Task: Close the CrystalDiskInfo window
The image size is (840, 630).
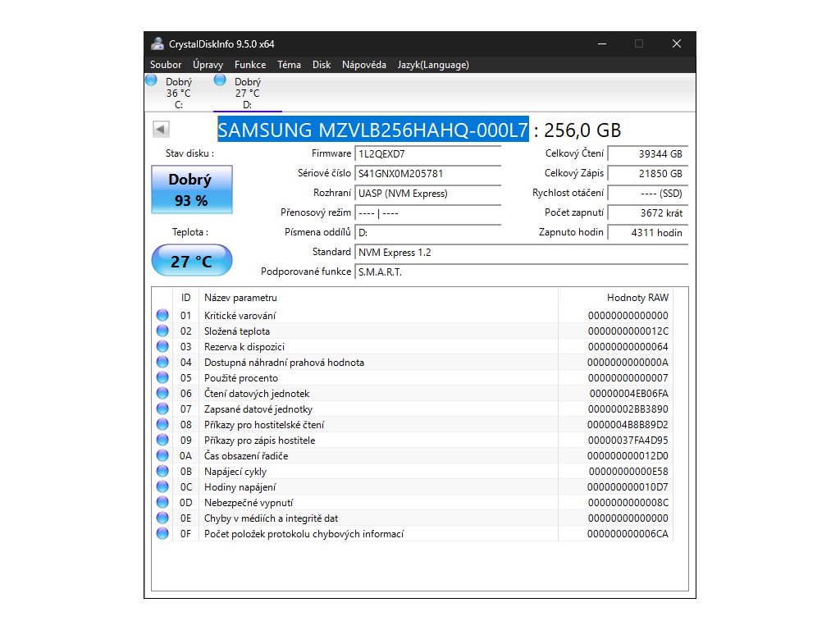Action: [677, 44]
